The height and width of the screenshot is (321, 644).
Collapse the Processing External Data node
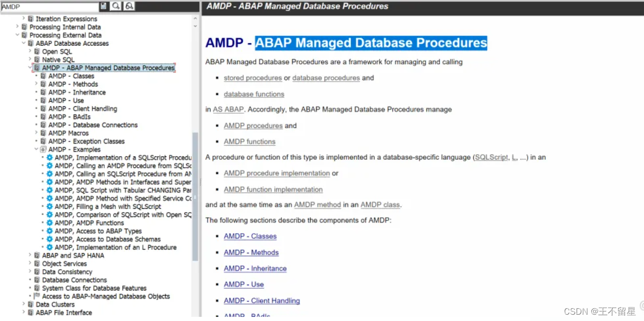(17, 35)
